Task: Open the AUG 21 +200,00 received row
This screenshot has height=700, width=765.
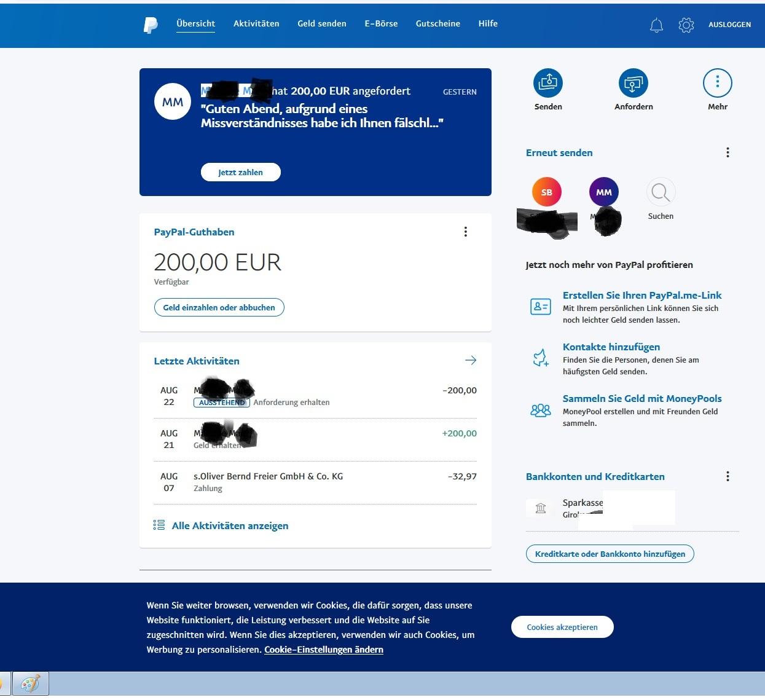Action: [315, 439]
